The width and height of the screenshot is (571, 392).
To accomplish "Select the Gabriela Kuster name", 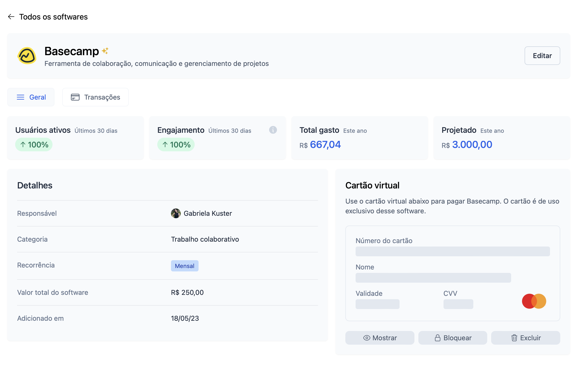I will point(208,213).
